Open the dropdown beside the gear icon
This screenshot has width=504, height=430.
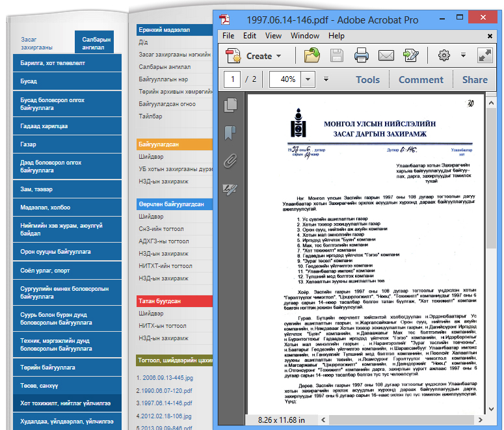(463, 56)
